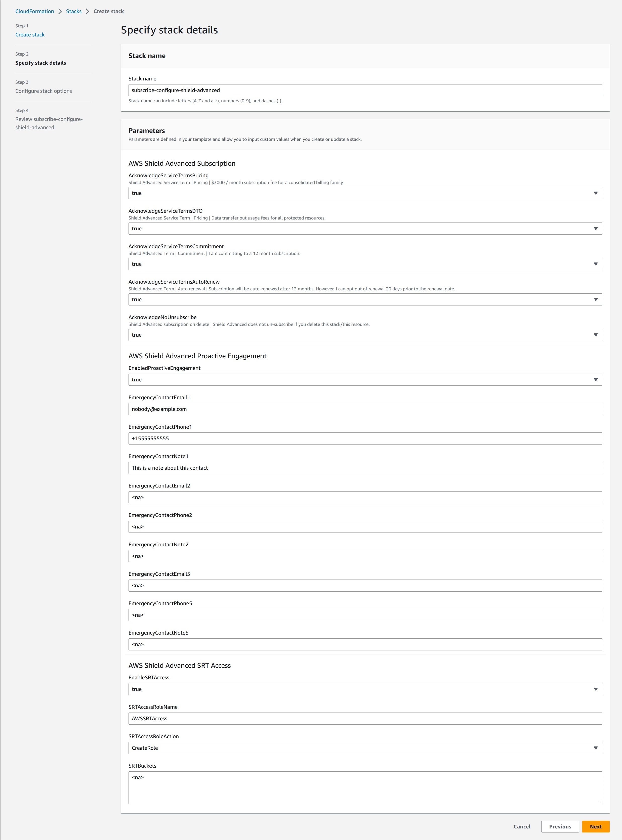This screenshot has height=840, width=622.
Task: Click inside the SRTBuckets text area
Action: 365,787
